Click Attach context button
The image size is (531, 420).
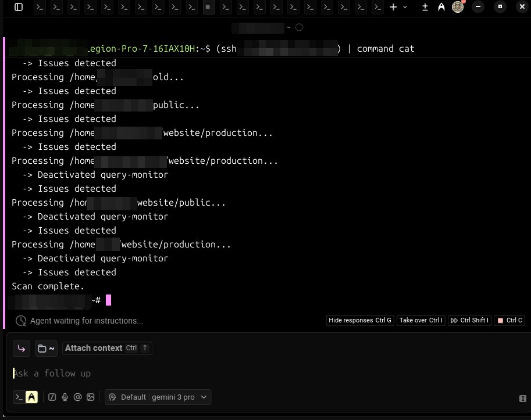[x=107, y=348]
